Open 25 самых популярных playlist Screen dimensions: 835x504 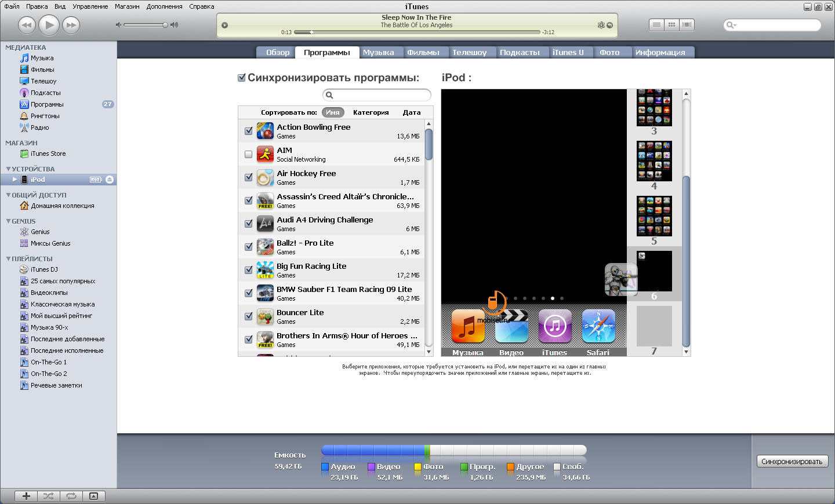click(63, 281)
